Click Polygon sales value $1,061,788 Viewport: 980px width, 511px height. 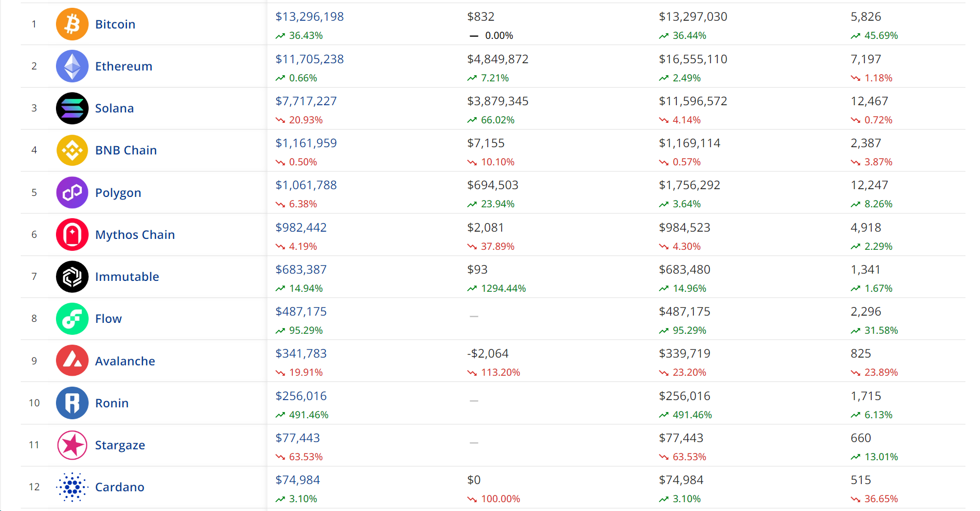[x=306, y=185]
